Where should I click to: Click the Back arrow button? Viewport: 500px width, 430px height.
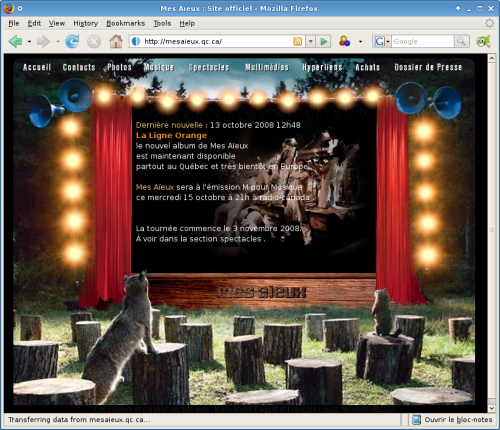15,42
